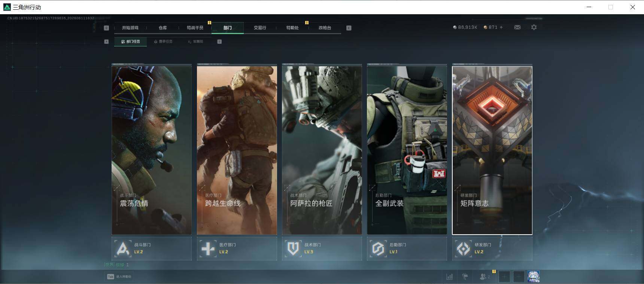The width and height of the screenshot is (644, 284).
Task: Click the Q key previous-tab icon
Action: (106, 28)
